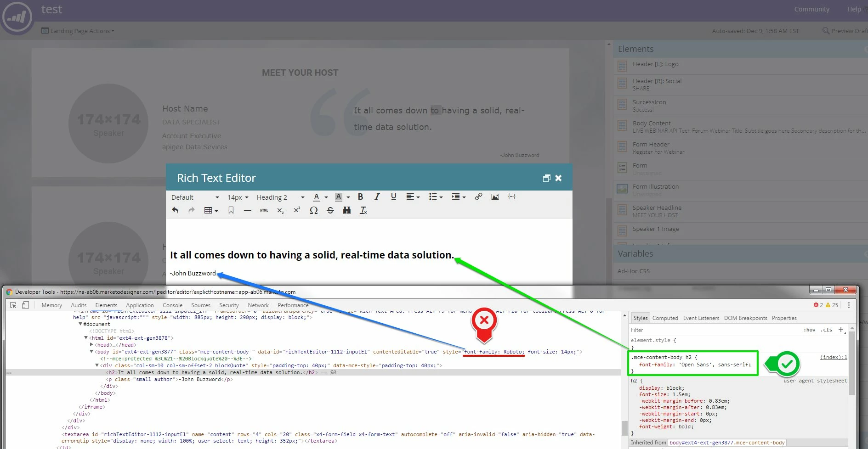Viewport: 868px width, 449px height.
Task: Open find and replace via binoculars icon
Action: (346, 210)
